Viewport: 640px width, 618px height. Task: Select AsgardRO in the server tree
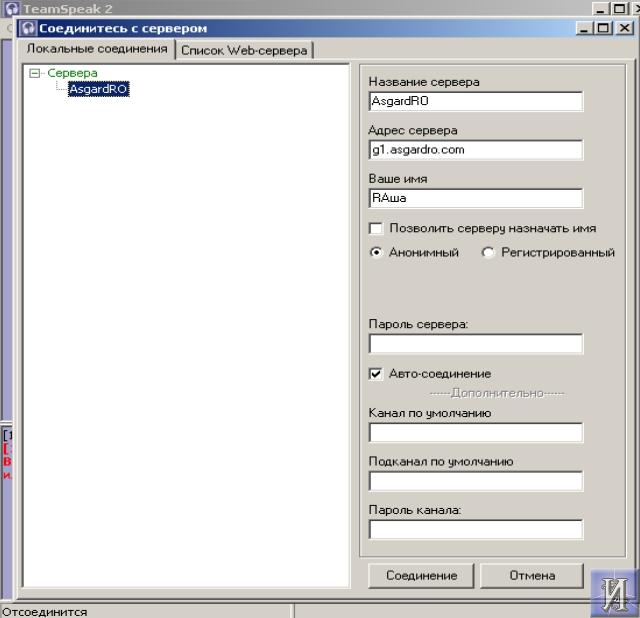(x=98, y=89)
